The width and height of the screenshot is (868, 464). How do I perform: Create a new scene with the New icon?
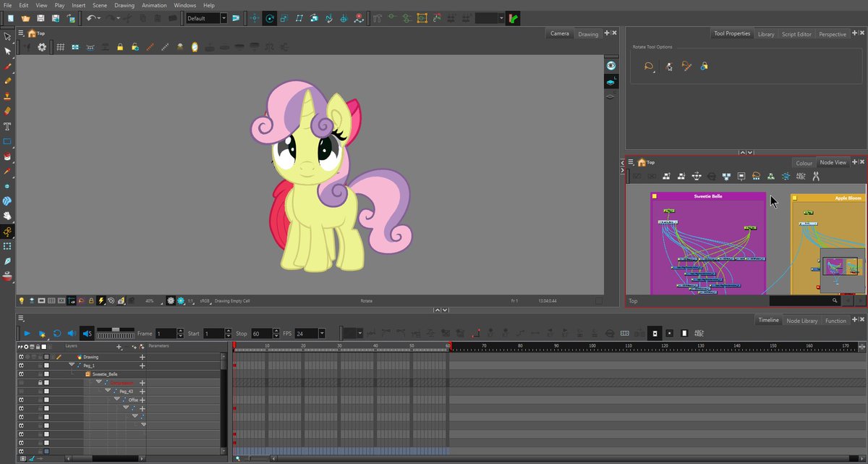pyautogui.click(x=11, y=17)
